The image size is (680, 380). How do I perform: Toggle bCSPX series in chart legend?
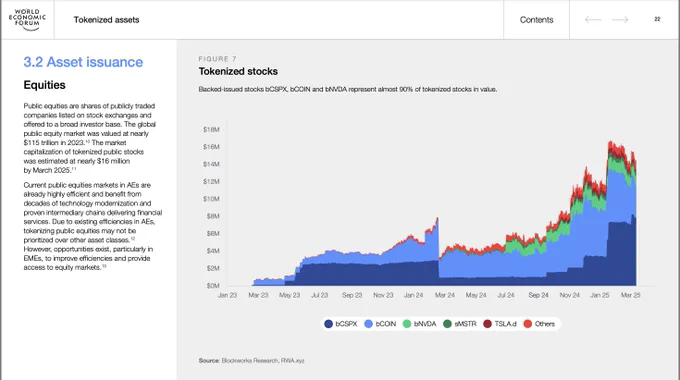(341, 324)
